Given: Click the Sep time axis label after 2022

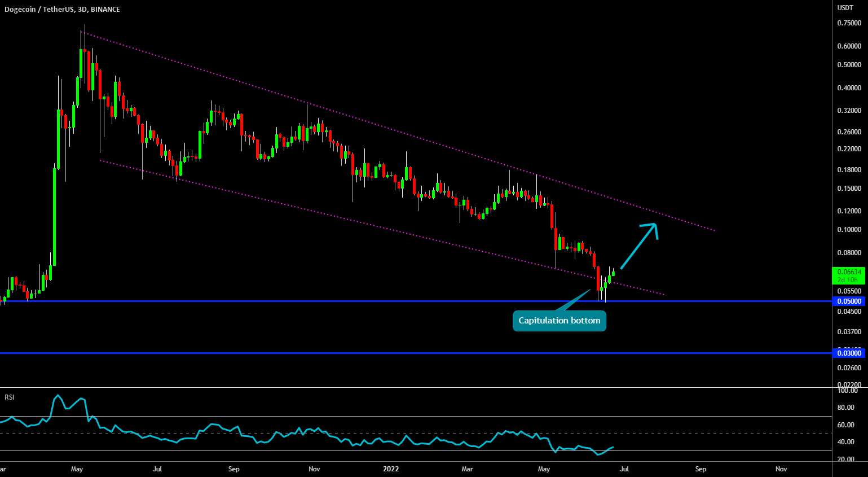Looking at the screenshot, I should coord(700,469).
